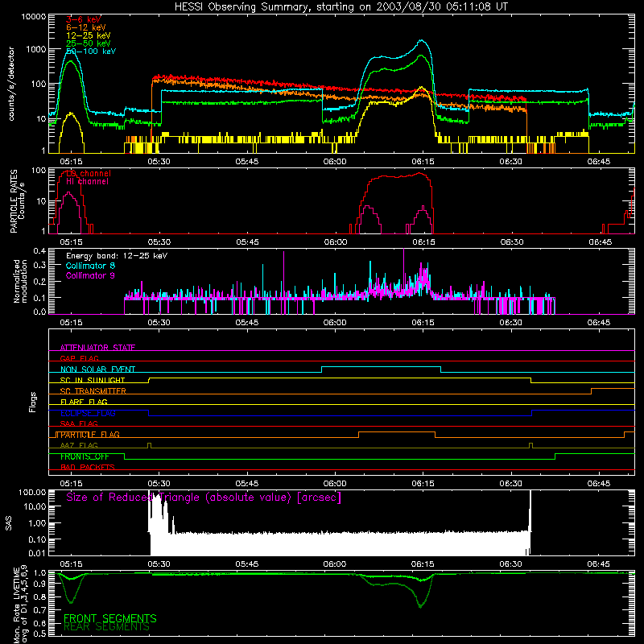
Task: Select the cyan 50-100 keV legend entry
Action: (91, 52)
